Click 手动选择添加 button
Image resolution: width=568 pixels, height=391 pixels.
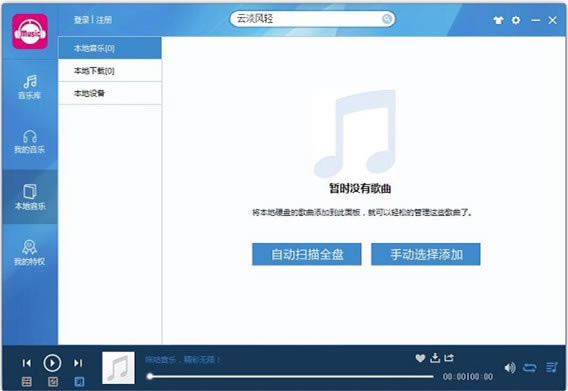point(426,254)
